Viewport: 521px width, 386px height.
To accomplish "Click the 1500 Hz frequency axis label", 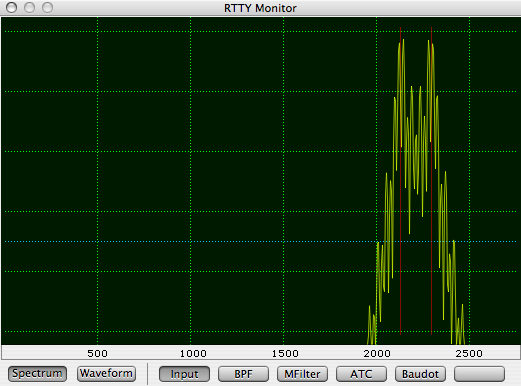I will pos(285,353).
